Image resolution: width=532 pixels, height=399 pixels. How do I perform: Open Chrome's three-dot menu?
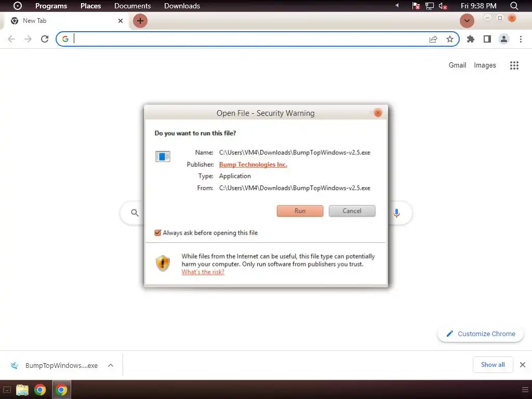[521, 39]
